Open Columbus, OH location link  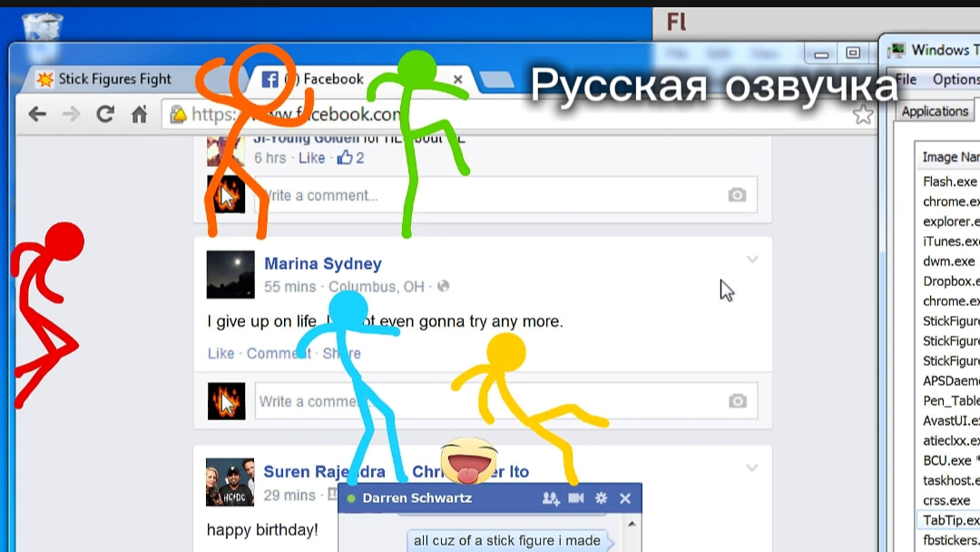click(x=377, y=287)
